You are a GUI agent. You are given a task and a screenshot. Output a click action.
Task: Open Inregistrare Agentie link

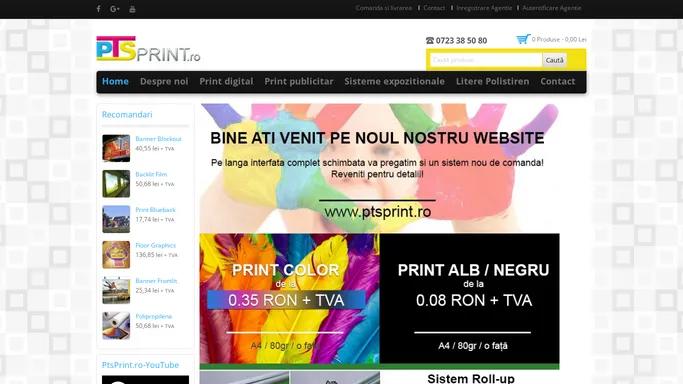pos(484,8)
